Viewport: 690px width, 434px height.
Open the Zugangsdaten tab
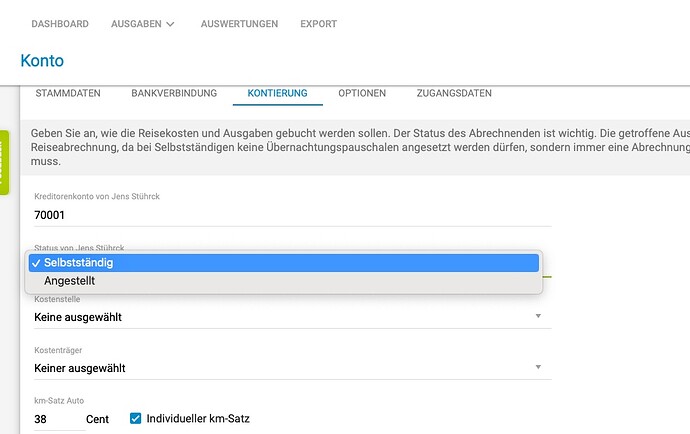pyautogui.click(x=454, y=93)
